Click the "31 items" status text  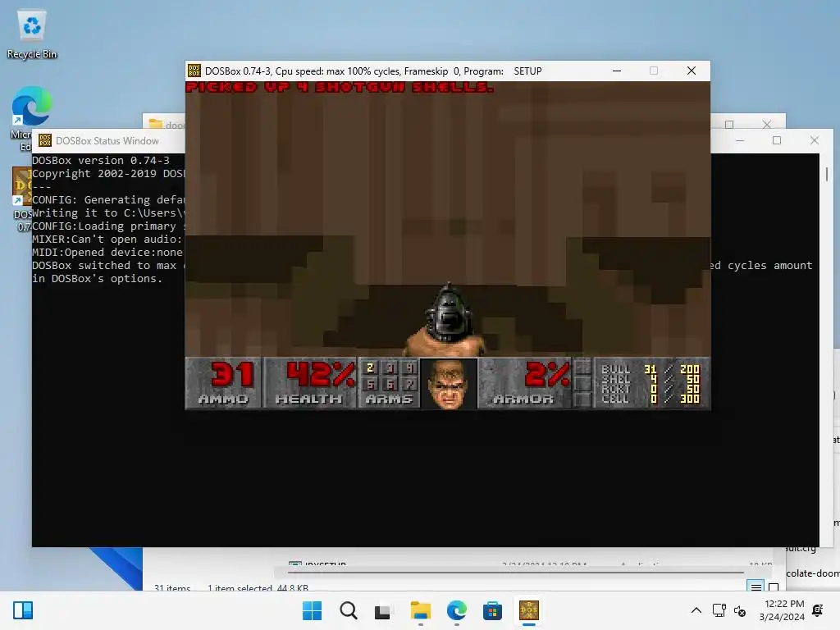pos(172,587)
